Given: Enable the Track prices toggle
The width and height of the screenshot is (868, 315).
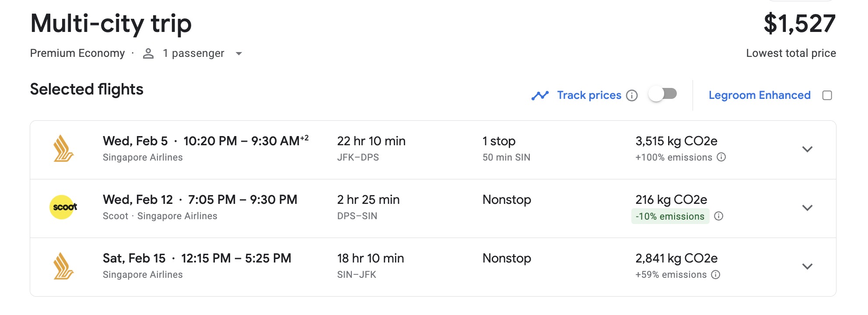Looking at the screenshot, I should pos(662,94).
